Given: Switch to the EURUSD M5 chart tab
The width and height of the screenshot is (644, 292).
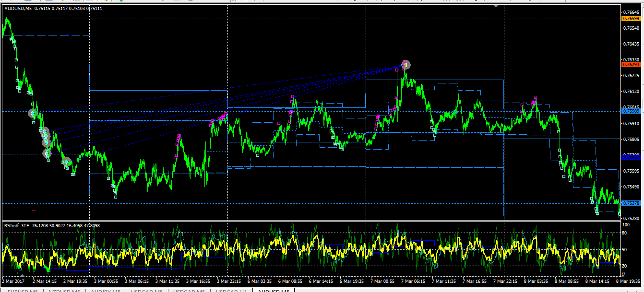Looking at the screenshot, I should (x=22, y=290).
